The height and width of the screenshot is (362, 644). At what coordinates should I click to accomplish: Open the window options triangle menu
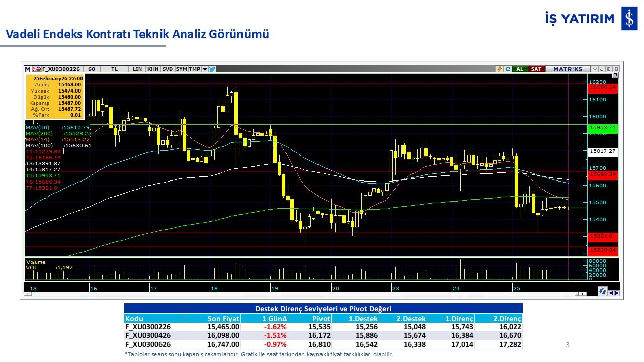tap(595, 69)
